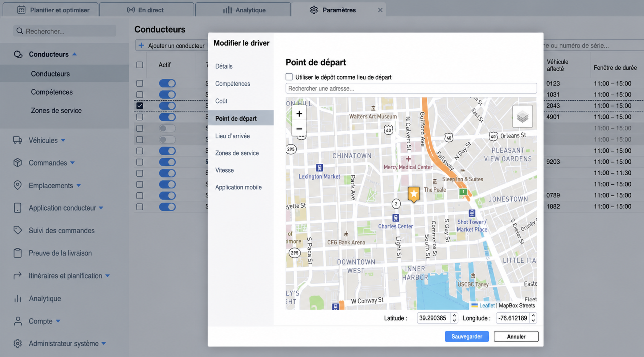Click Ajouter un conducteur button
Viewport: 644px width, 357px height.
(x=171, y=45)
